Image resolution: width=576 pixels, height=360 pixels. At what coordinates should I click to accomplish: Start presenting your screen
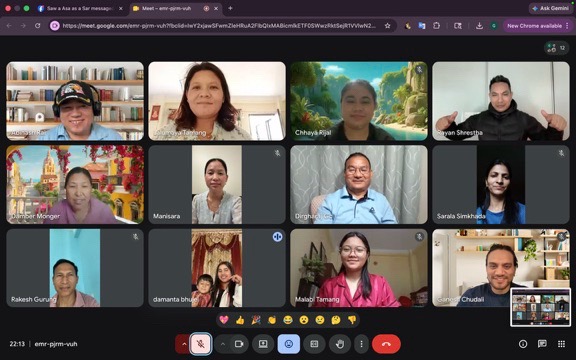[263, 344]
